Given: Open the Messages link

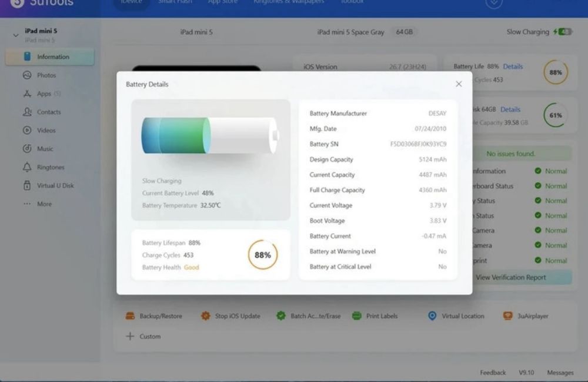Looking at the screenshot, I should (560, 373).
